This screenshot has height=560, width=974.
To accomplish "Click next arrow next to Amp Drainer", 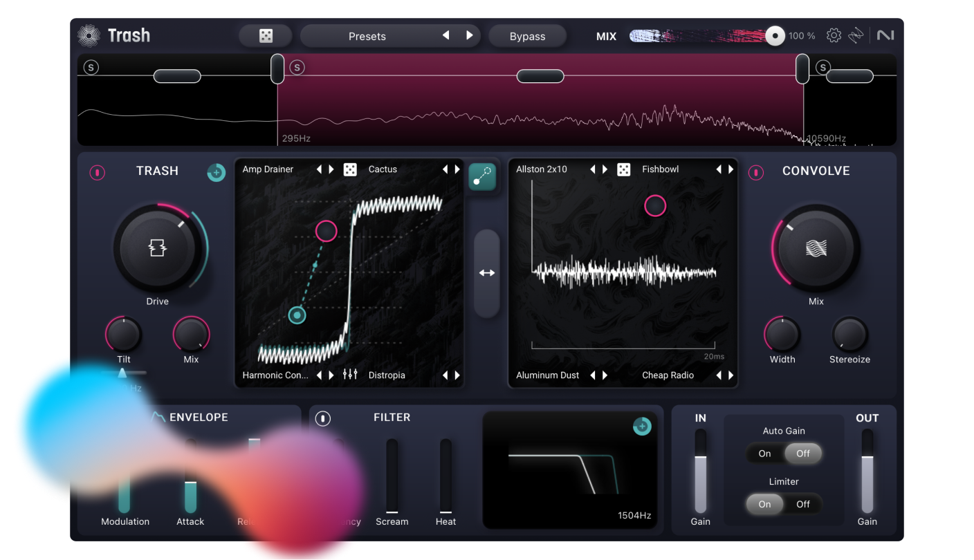I will 331,169.
